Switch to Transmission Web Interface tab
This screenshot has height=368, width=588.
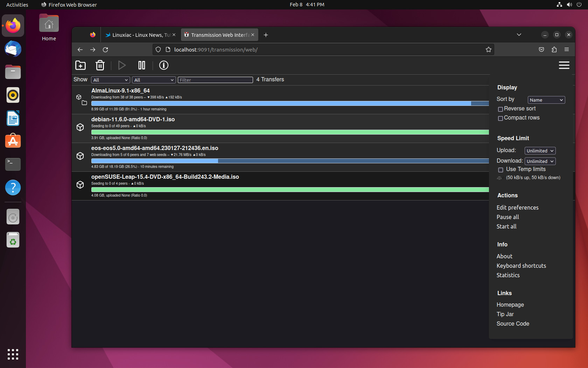click(219, 35)
